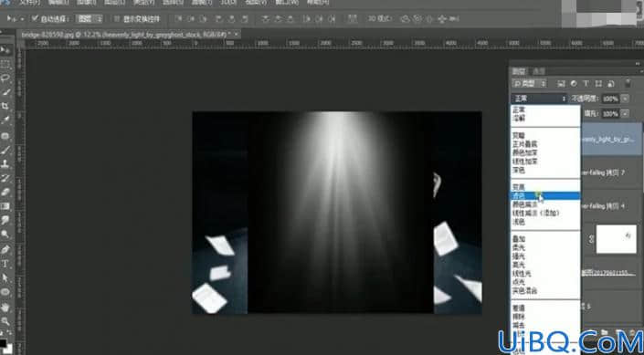Select the Healing Brush tool

pyautogui.click(x=5, y=135)
